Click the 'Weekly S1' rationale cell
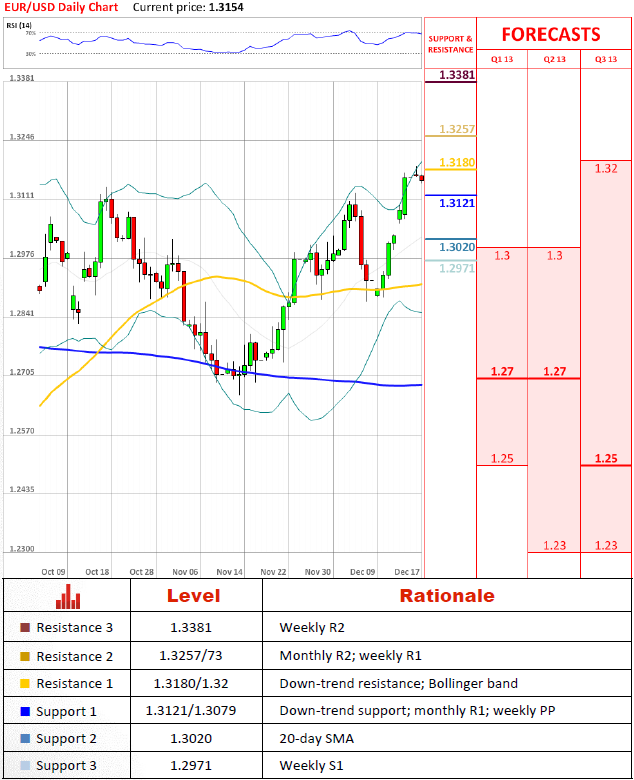 coord(311,766)
